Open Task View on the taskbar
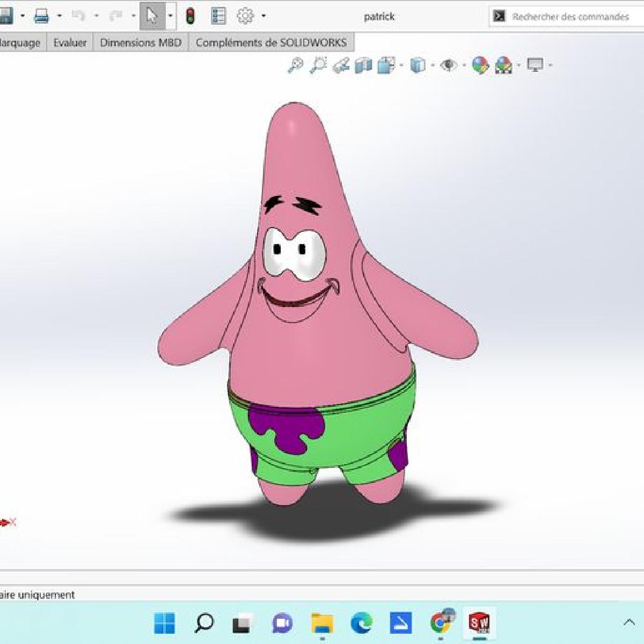 click(x=243, y=624)
